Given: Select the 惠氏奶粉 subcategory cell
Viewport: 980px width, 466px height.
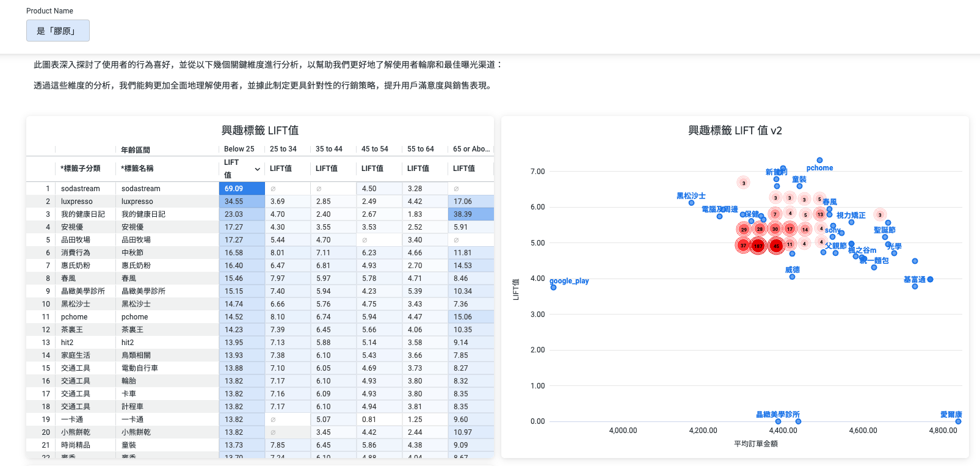Looking at the screenshot, I should pos(85,266).
